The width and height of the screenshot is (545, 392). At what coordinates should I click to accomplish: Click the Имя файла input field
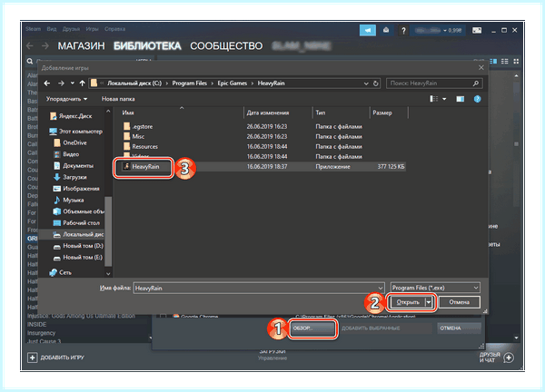click(259, 289)
